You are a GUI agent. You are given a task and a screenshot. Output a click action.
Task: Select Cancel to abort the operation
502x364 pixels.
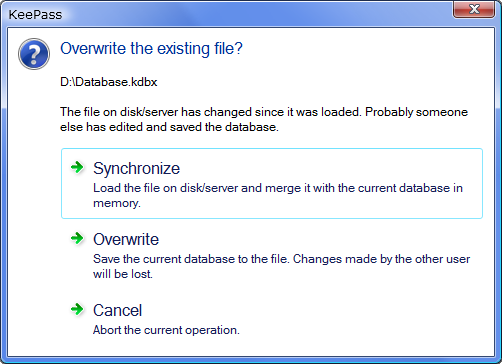tap(272, 319)
